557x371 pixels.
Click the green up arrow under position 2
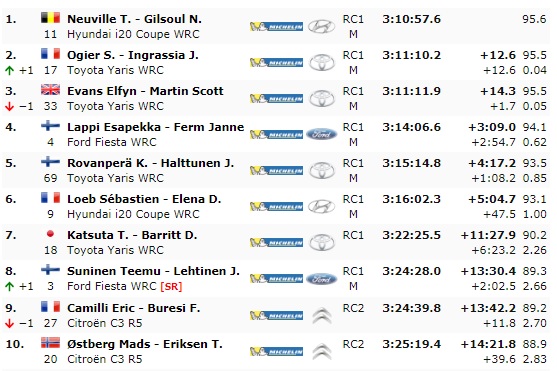click(x=10, y=70)
